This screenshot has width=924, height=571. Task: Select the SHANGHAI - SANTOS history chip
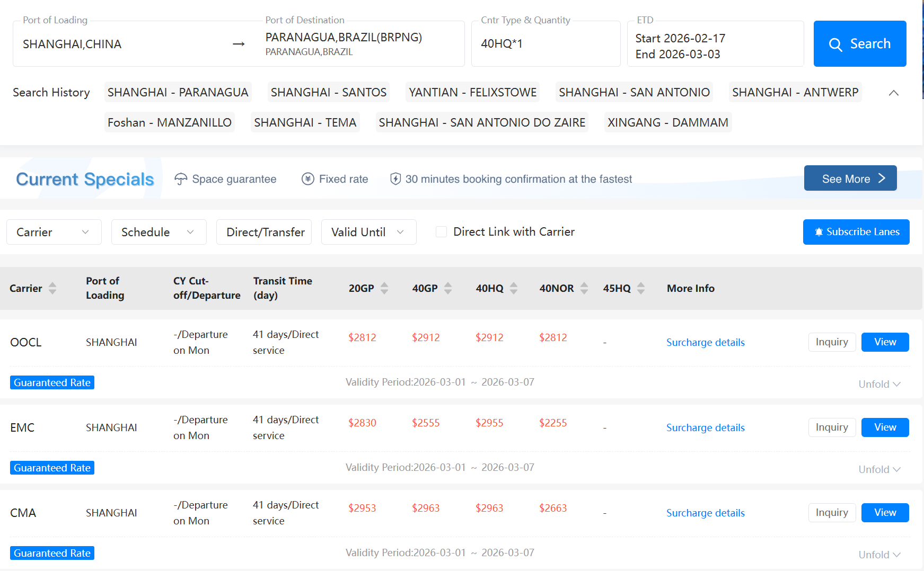pyautogui.click(x=328, y=92)
